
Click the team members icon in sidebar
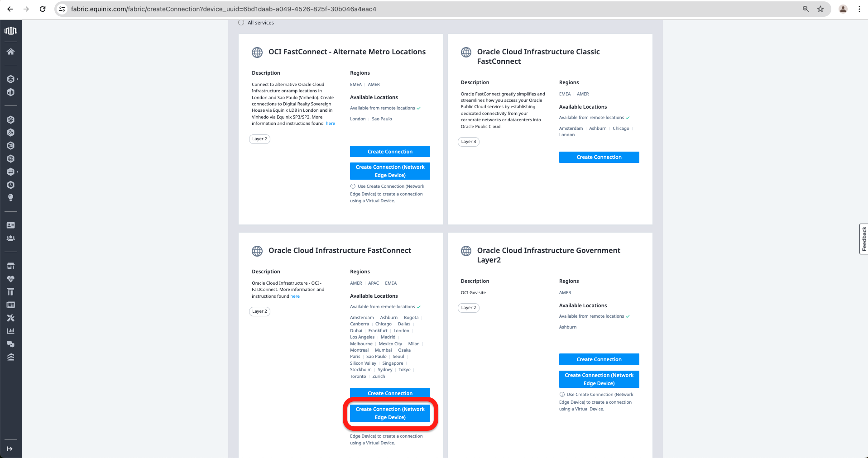pos(10,238)
